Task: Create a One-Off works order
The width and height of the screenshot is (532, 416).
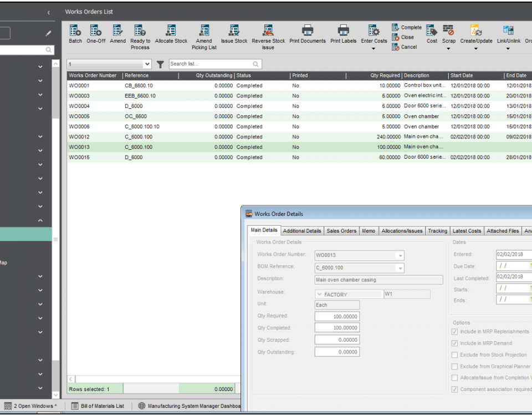Action: [96, 31]
